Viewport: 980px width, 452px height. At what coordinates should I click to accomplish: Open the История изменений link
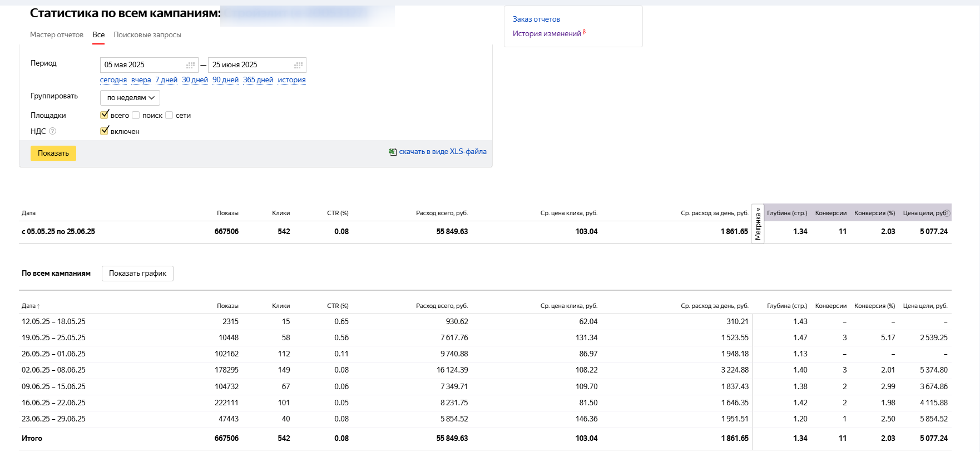(x=547, y=33)
